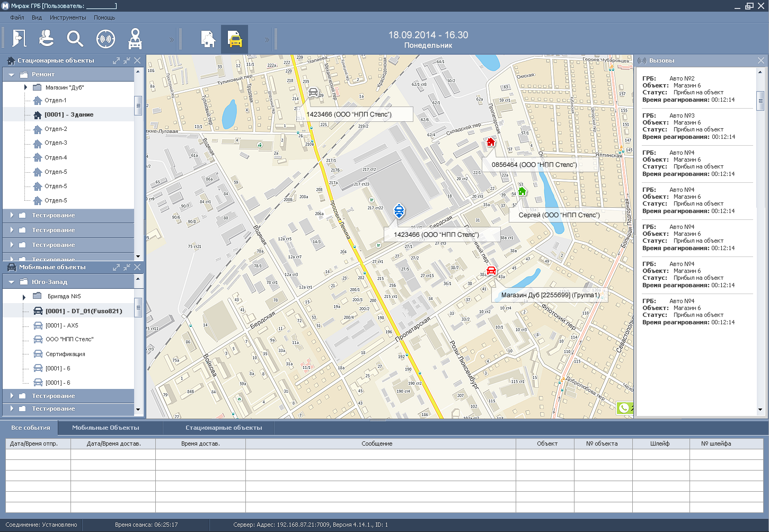This screenshot has height=532, width=769.
Task: Select [0001] - AX5 mobile object
Action: pyautogui.click(x=61, y=325)
